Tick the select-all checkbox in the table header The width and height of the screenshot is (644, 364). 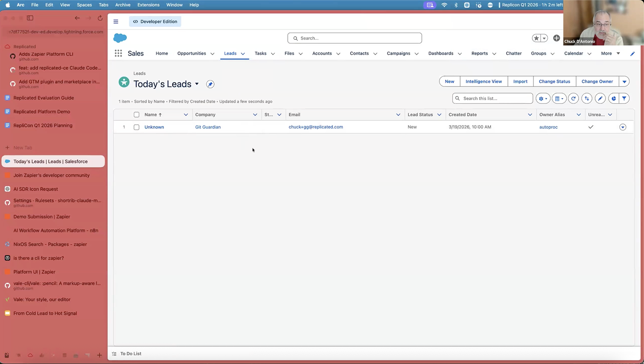point(137,114)
